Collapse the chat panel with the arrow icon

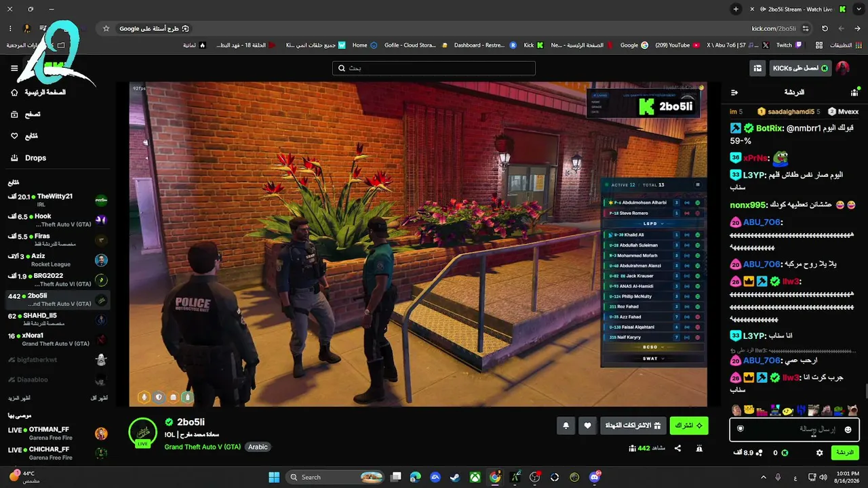tap(734, 92)
